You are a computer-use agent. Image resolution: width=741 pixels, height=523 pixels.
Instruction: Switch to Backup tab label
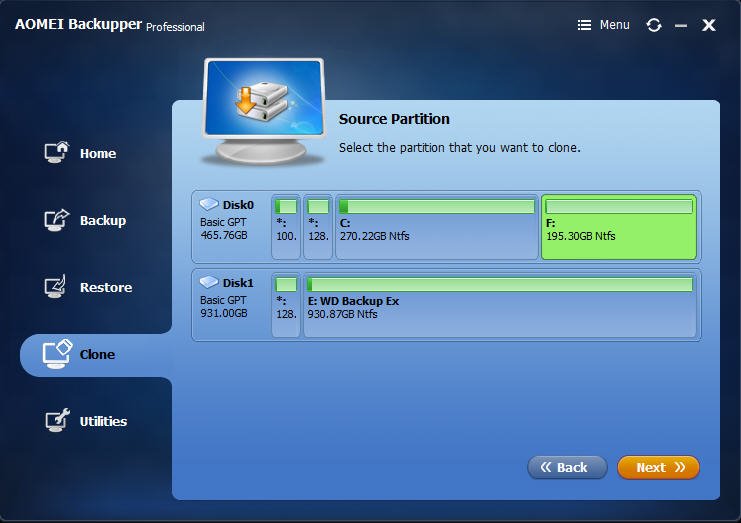pos(103,221)
